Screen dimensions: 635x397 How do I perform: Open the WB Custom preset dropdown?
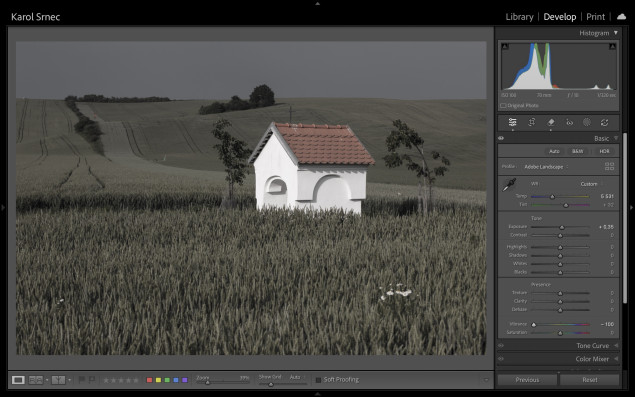591,184
